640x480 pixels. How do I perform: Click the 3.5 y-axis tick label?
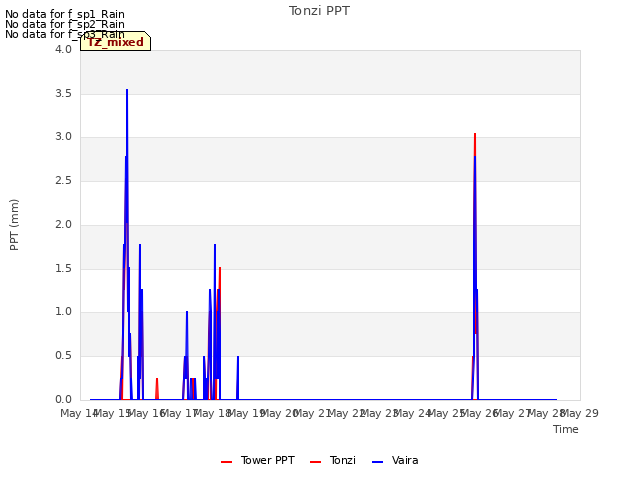point(63,93)
